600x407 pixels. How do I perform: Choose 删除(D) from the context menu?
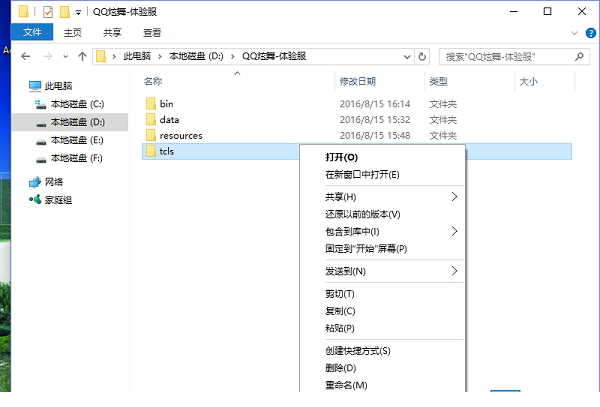(383, 368)
